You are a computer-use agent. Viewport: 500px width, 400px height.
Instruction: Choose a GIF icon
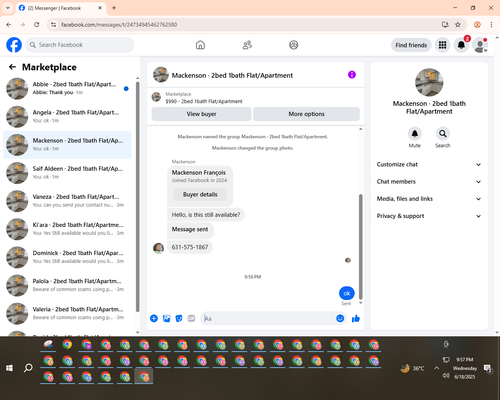(191, 318)
